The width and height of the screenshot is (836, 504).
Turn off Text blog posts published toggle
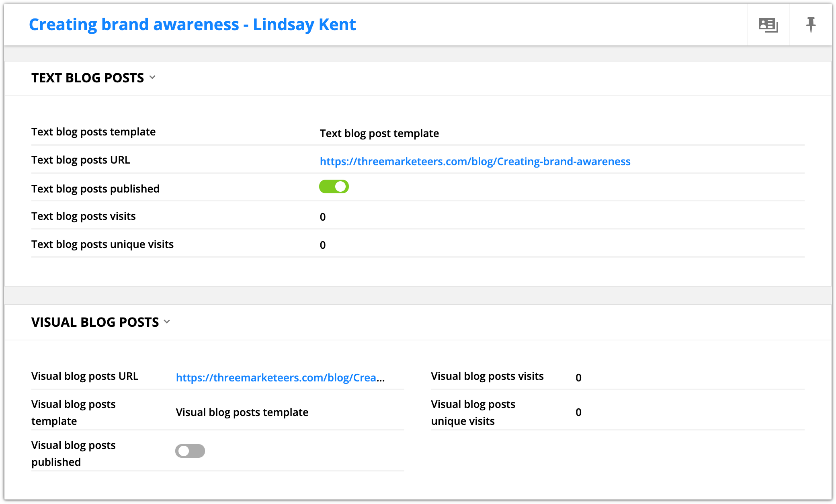tap(334, 187)
